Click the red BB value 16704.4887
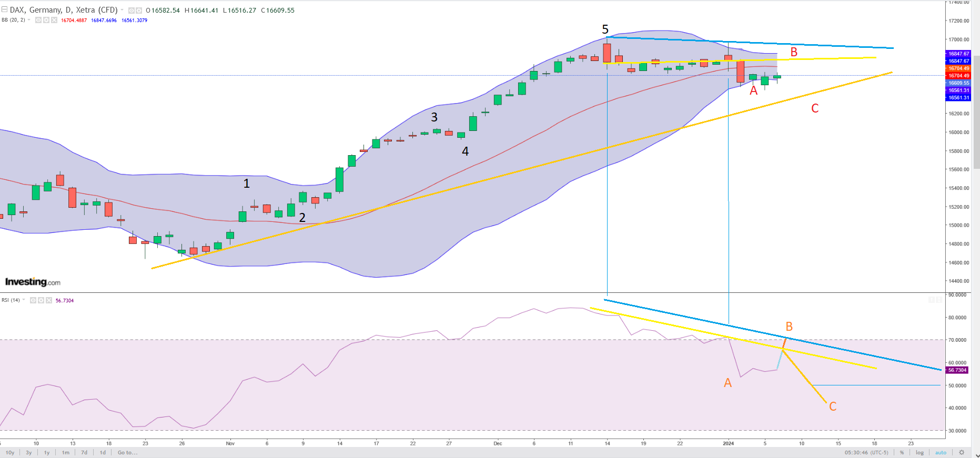The height and width of the screenshot is (458, 980). click(74, 20)
